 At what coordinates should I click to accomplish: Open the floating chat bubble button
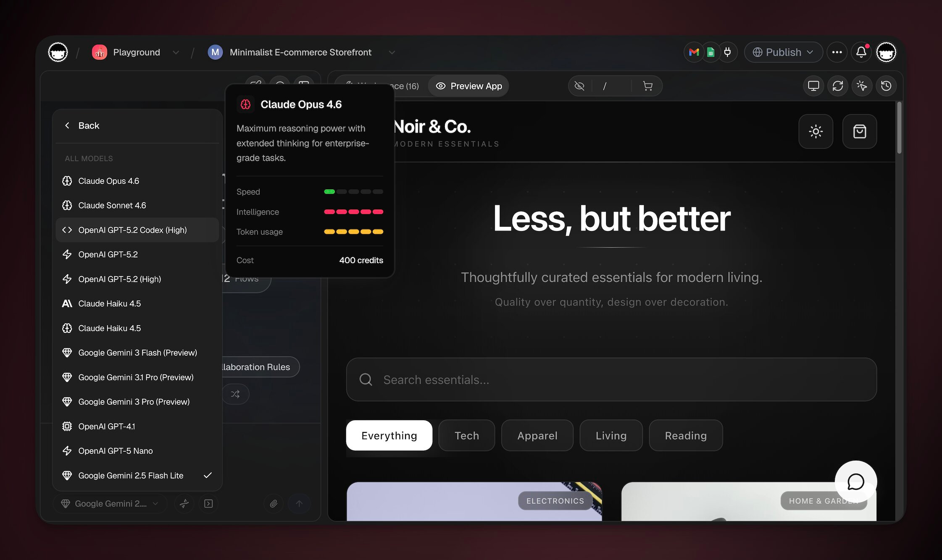pos(855,481)
